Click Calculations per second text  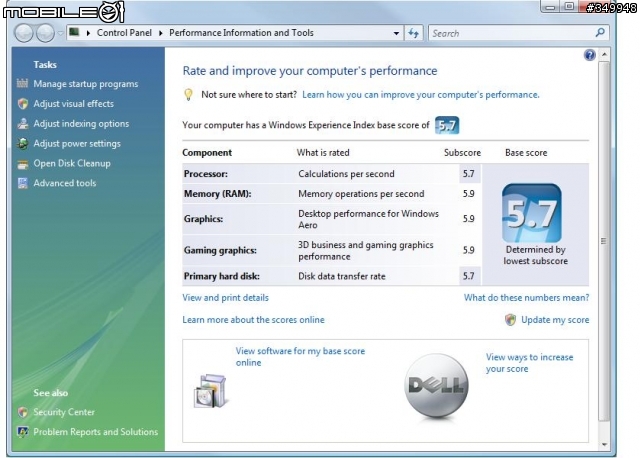pos(346,174)
